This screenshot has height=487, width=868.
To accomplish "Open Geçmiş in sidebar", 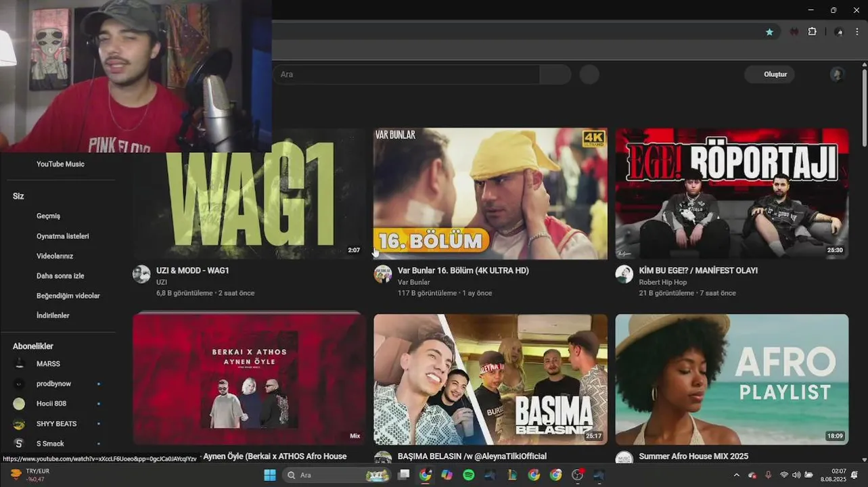I will coord(48,216).
